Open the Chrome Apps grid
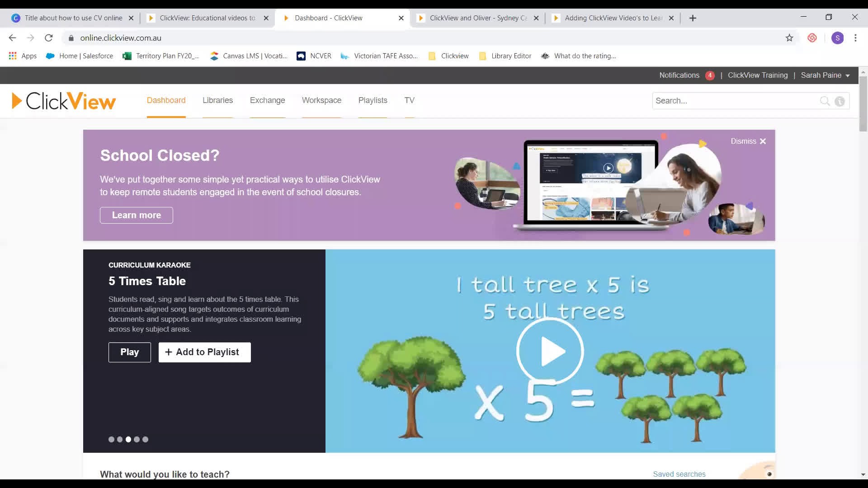The width and height of the screenshot is (868, 488). pyautogui.click(x=13, y=56)
